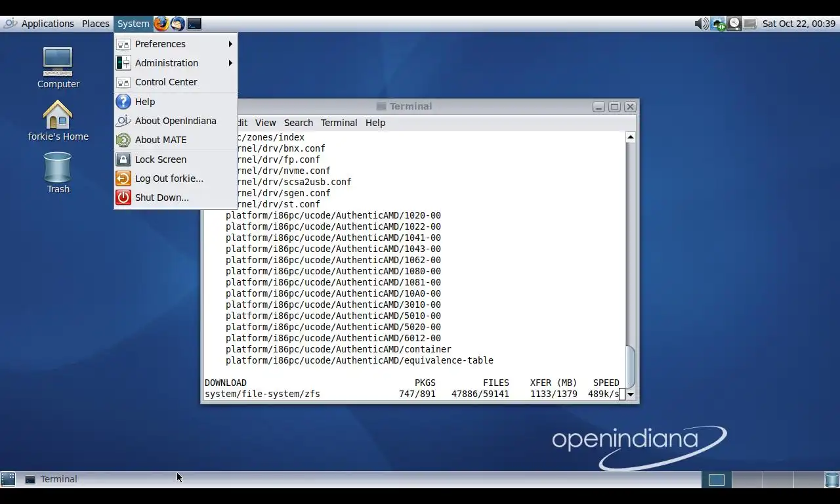Choose Control Center from System menu
The width and height of the screenshot is (840, 504).
(x=176, y=82)
